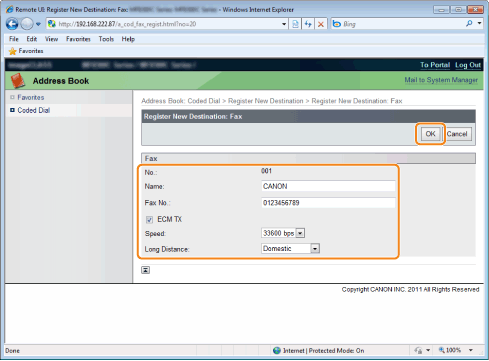Click the page icon in address bar
This screenshot has width=489, height=361.
coord(52,24)
